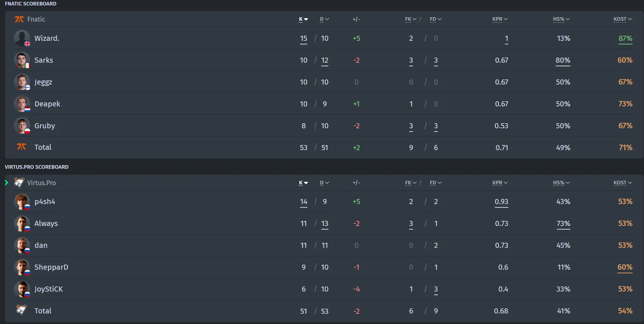The width and height of the screenshot is (644, 324).
Task: Open Deapek player name link
Action: 47,104
